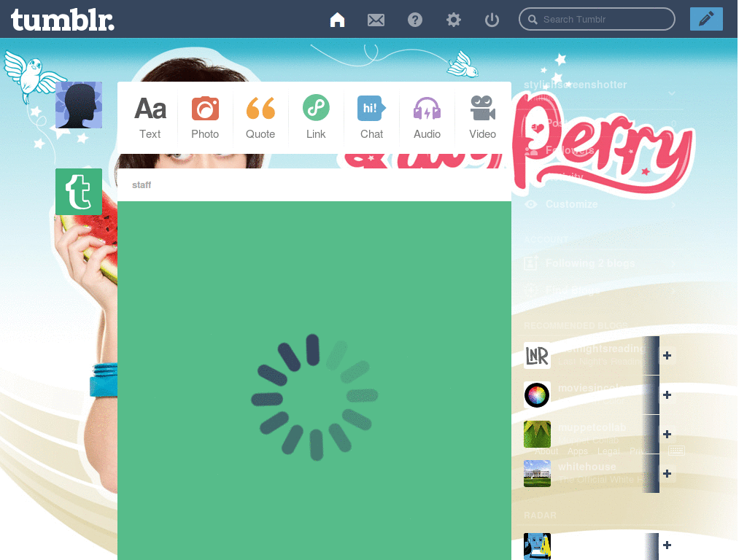This screenshot has width=747, height=560.
Task: Click the Following blogs portrait icon
Action: point(531,262)
